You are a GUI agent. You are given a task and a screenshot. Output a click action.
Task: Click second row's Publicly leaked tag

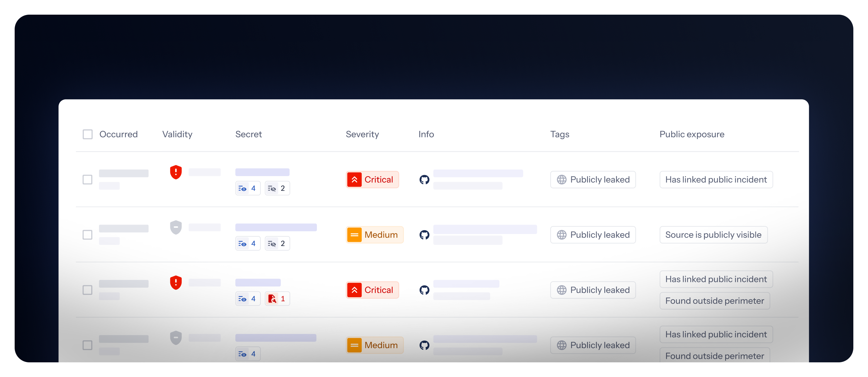tap(593, 235)
